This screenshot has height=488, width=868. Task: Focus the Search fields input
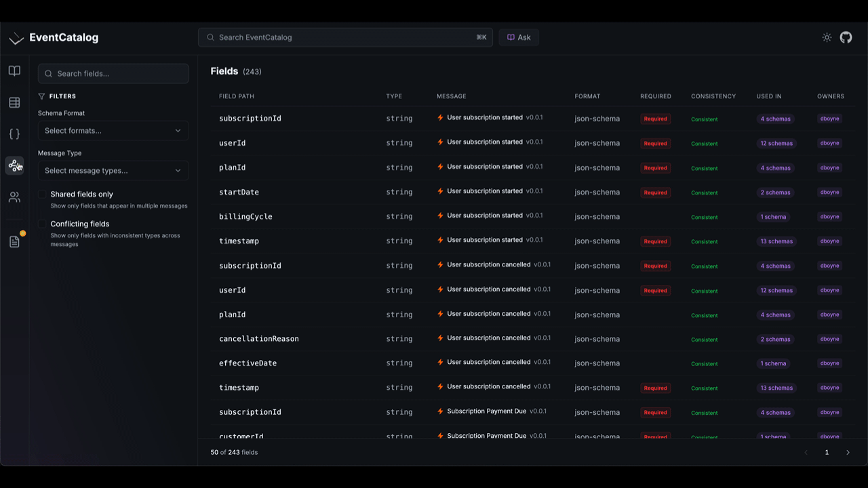click(113, 73)
